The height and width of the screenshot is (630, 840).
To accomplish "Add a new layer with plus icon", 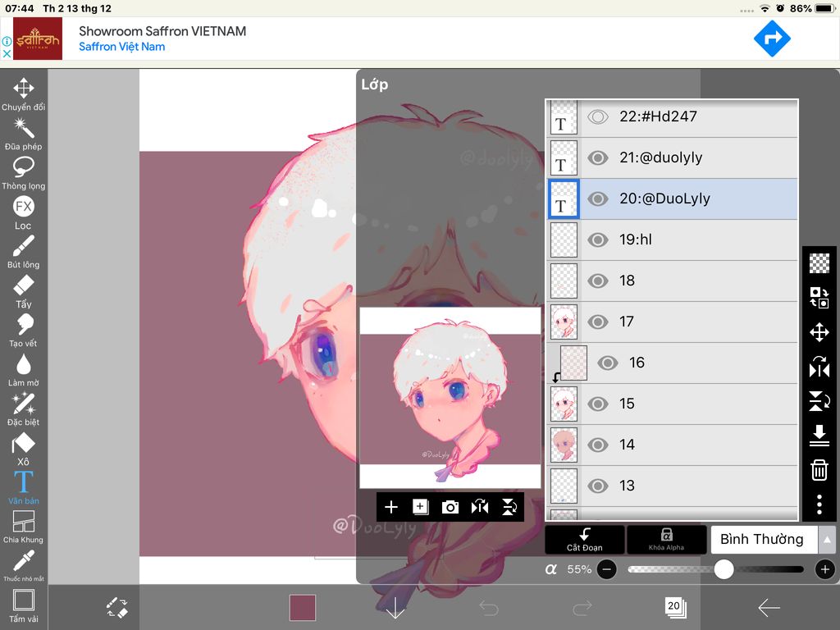I will [x=391, y=507].
